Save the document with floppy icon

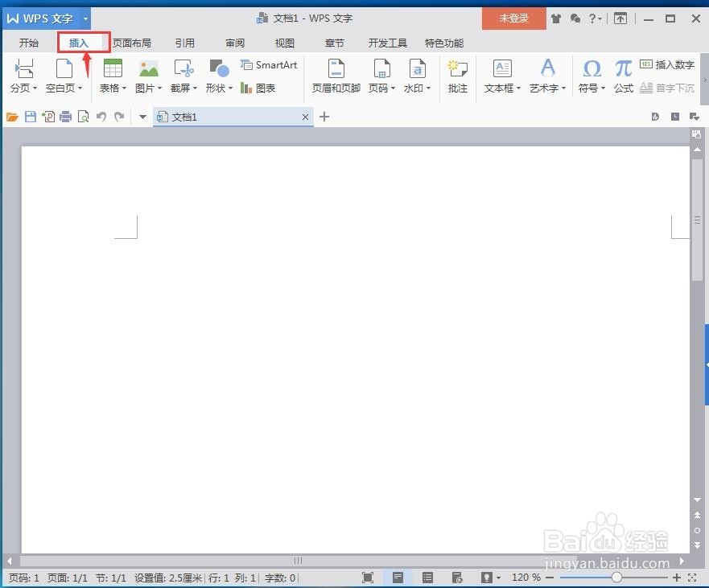[31, 117]
